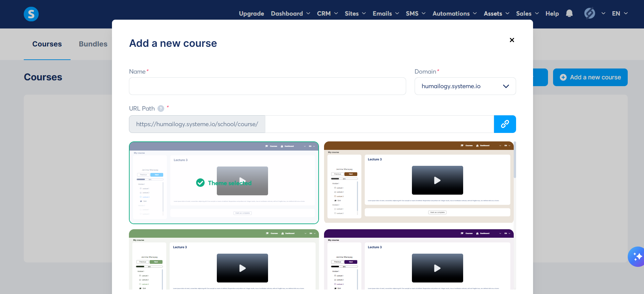644x294 pixels.
Task: Expand the Emails menu
Action: [x=386, y=14]
